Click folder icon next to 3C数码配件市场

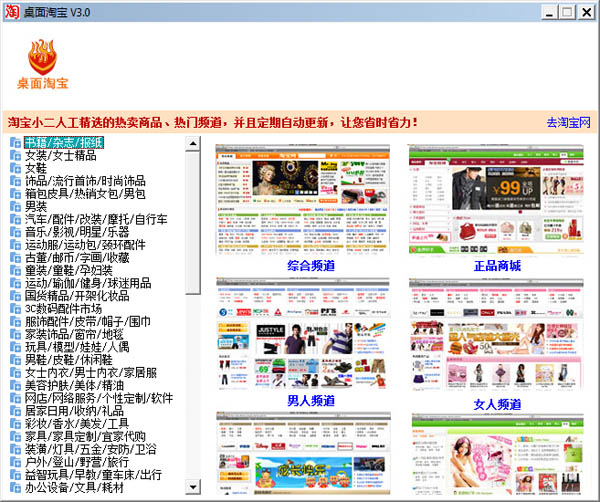point(15,309)
